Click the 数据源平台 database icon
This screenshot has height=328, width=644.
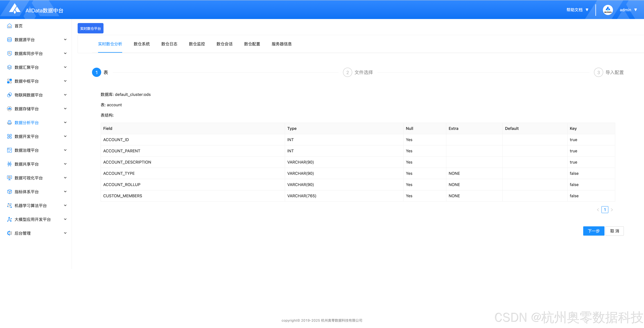(x=9, y=40)
